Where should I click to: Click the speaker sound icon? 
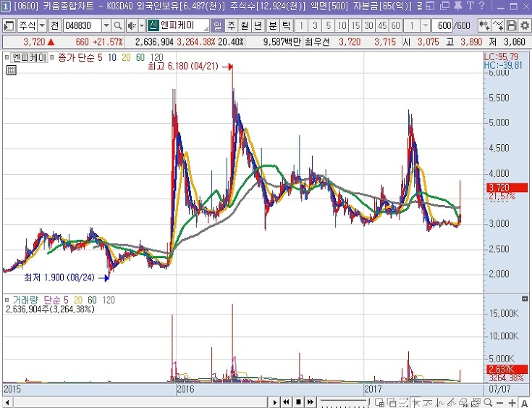point(132,25)
